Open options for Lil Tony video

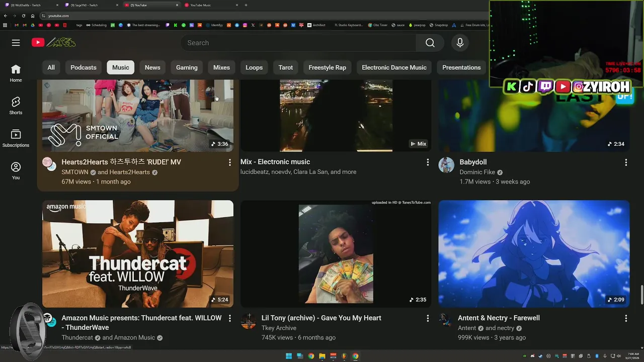[428, 318]
